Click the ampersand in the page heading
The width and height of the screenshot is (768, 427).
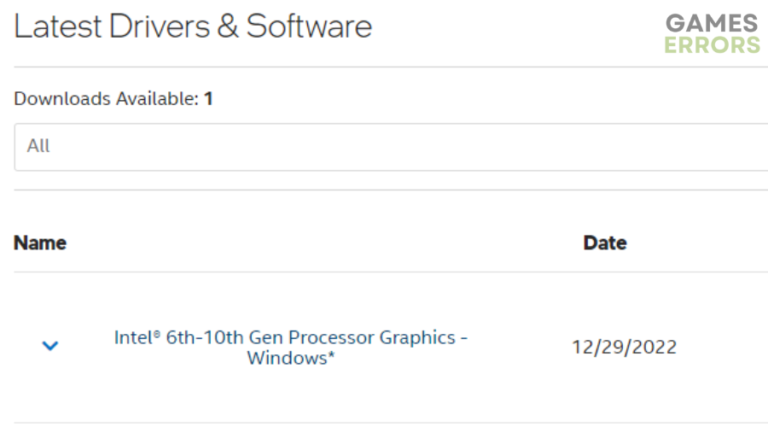tap(228, 26)
